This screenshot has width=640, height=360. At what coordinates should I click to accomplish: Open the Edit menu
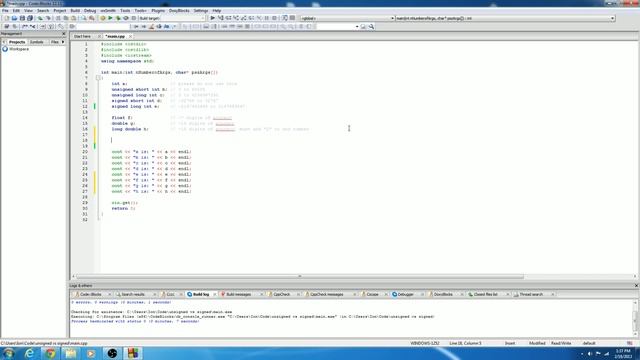(16, 11)
